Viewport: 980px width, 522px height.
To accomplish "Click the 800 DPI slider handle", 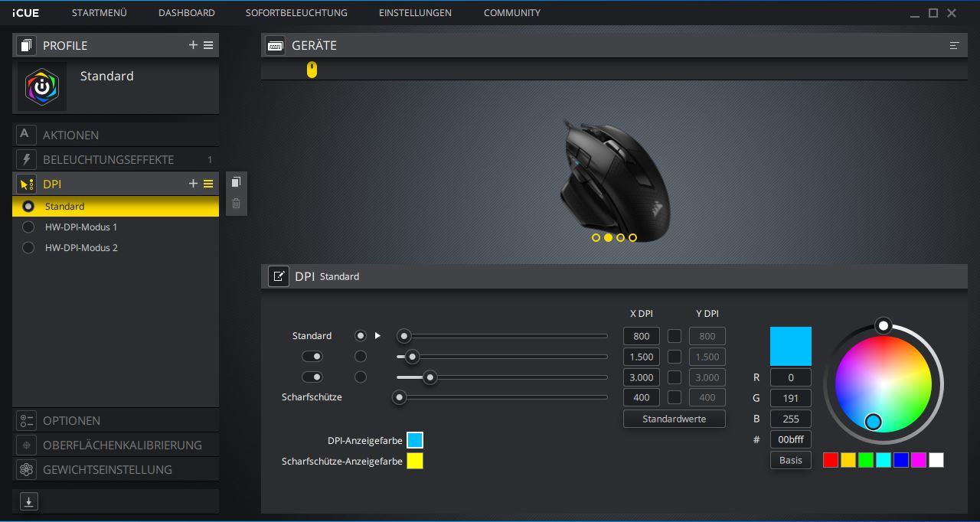I will coord(404,335).
